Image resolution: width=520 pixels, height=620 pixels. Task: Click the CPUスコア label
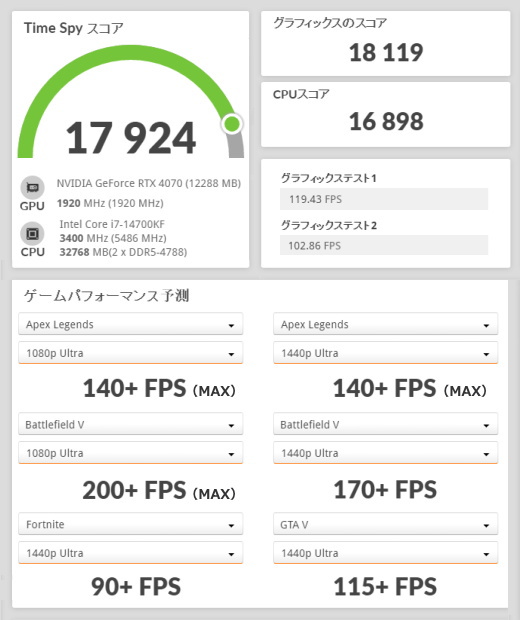tap(301, 94)
